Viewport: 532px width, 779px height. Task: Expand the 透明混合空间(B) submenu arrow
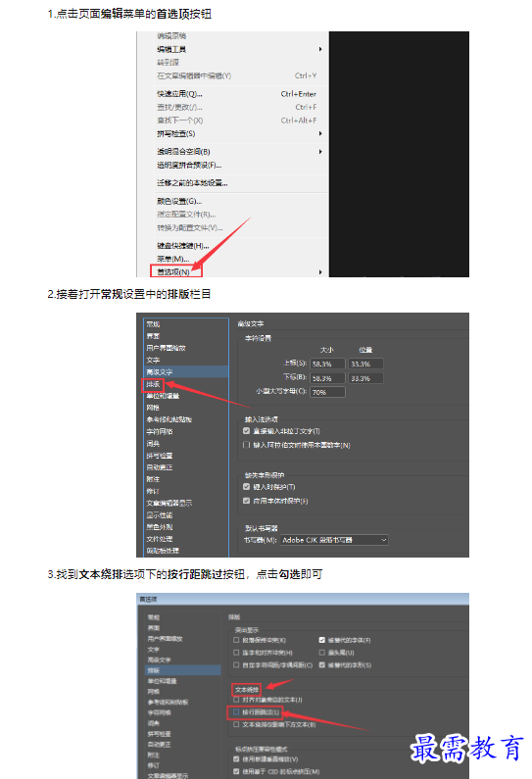[x=320, y=152]
